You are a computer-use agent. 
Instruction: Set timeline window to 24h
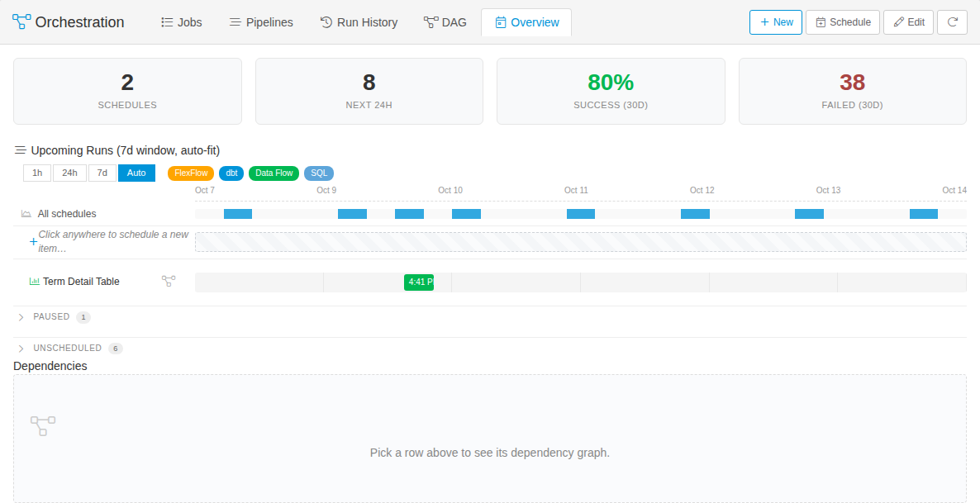(x=69, y=173)
